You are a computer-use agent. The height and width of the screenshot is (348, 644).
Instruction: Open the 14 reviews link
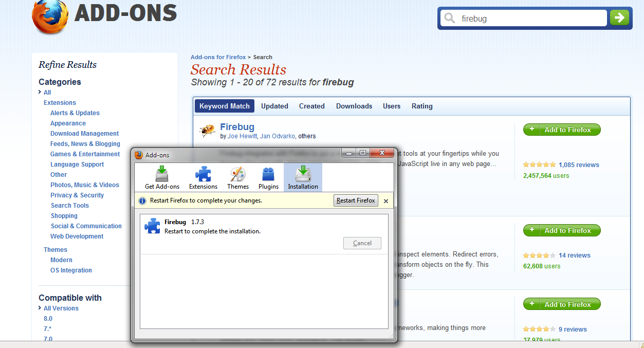click(x=575, y=255)
